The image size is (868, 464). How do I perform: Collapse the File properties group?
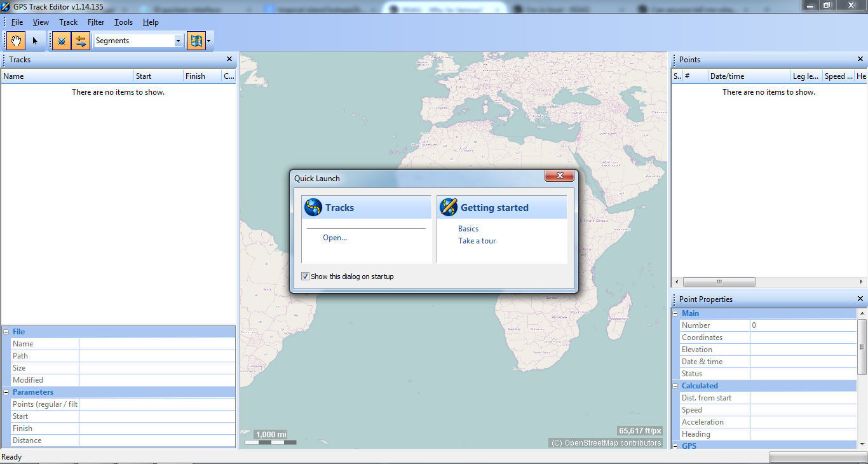tap(6, 332)
